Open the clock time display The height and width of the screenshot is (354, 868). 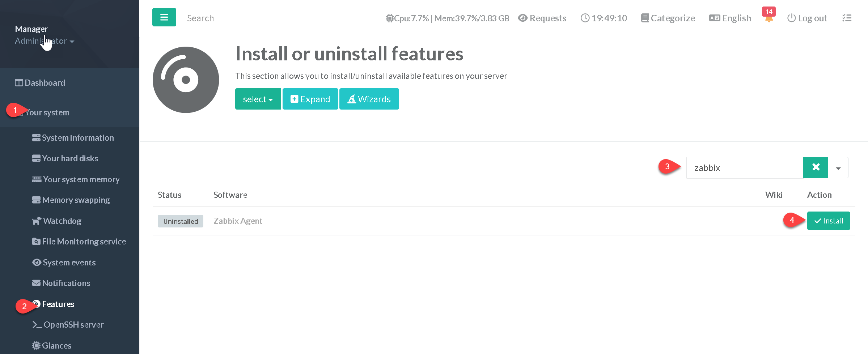point(604,18)
